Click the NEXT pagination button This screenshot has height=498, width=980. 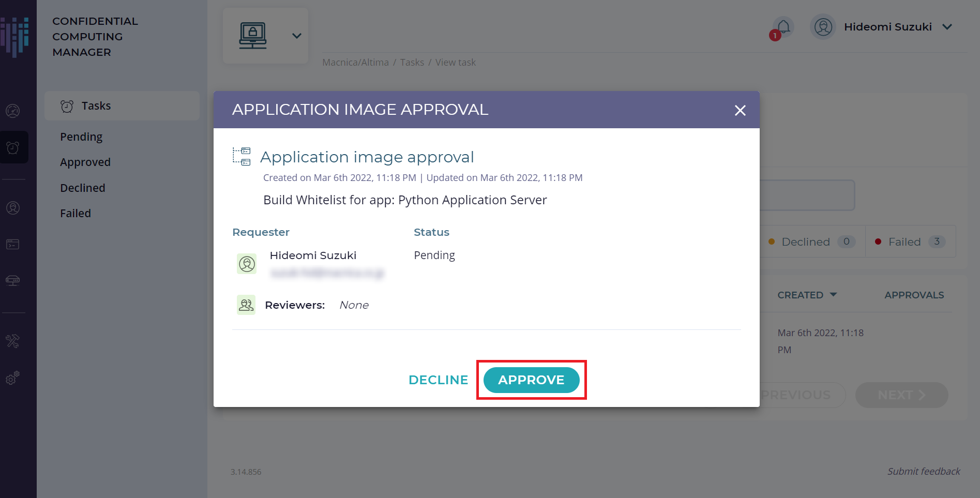tap(901, 395)
